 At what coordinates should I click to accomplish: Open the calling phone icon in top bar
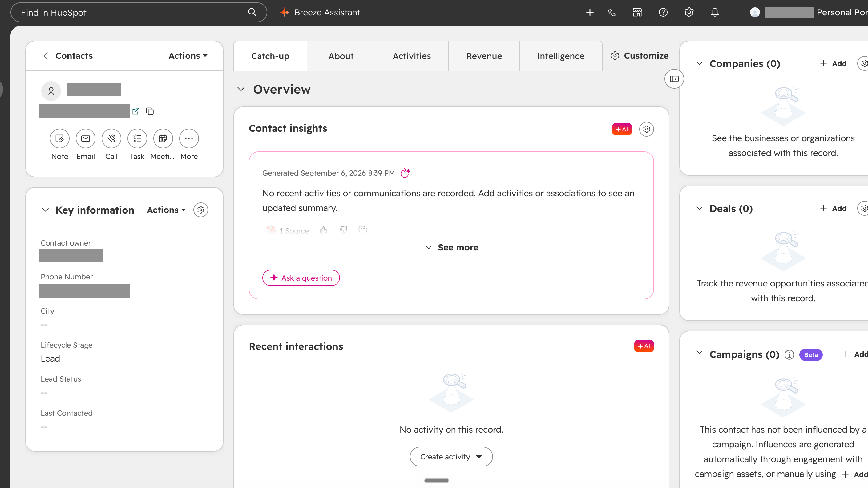(612, 12)
